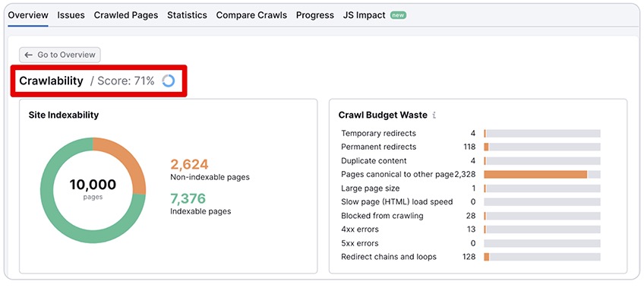
Task: Click the Crawl Budget Waste heading
Action: [383, 115]
